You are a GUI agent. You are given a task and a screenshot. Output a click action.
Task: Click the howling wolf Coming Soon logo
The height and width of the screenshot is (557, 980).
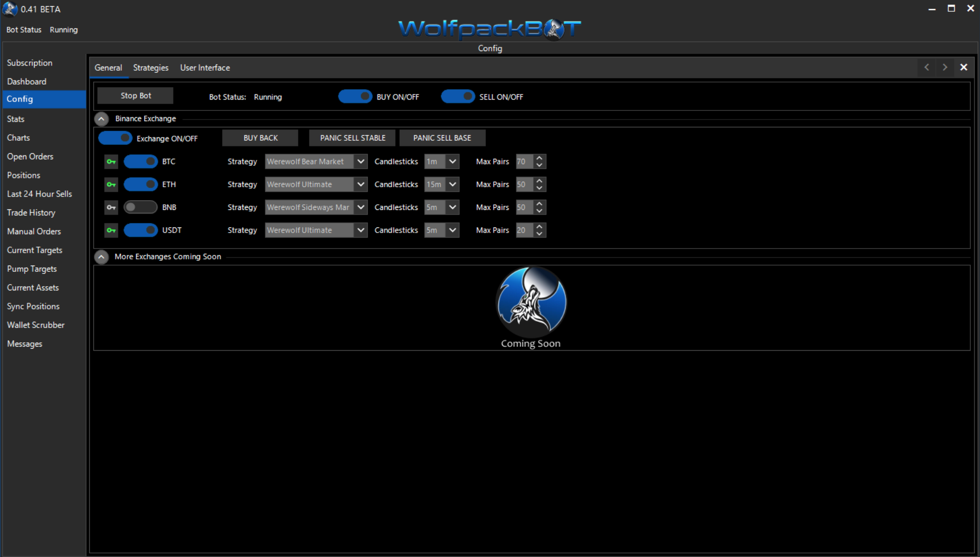(x=531, y=302)
